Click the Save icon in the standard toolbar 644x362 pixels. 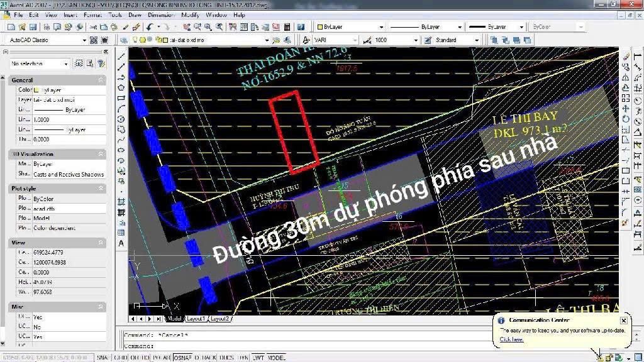(x=33, y=27)
